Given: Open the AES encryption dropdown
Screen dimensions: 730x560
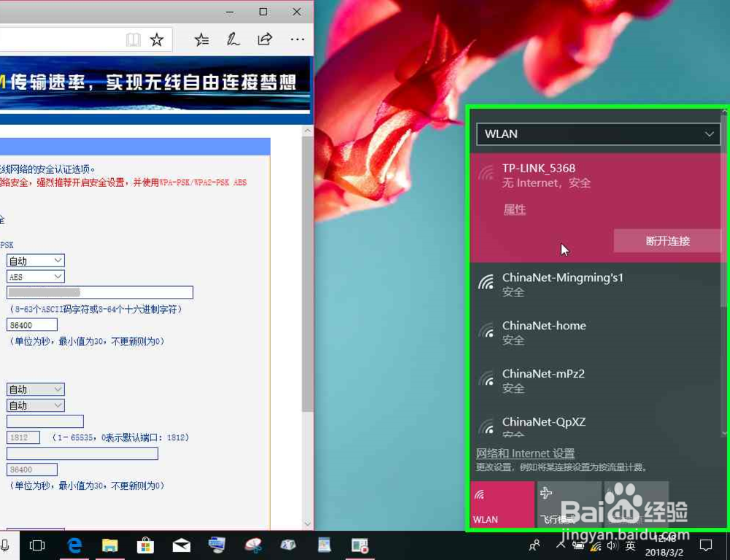Looking at the screenshot, I should click(35, 276).
